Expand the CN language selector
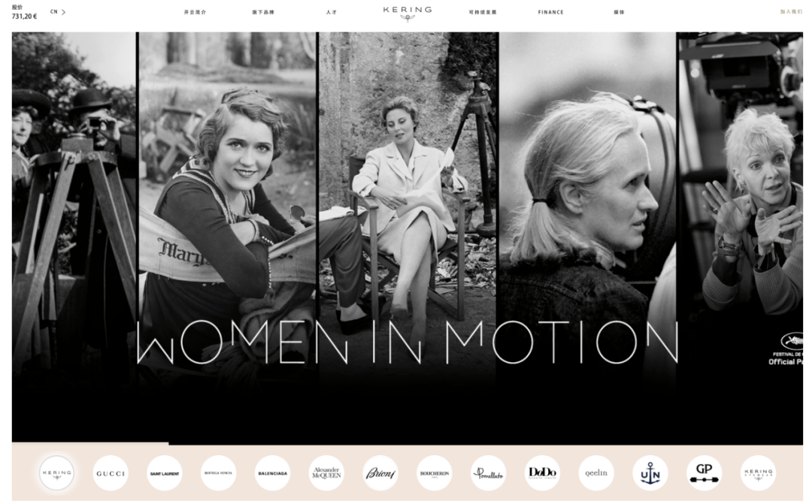Viewport: 812px width, 504px height. 58,12
